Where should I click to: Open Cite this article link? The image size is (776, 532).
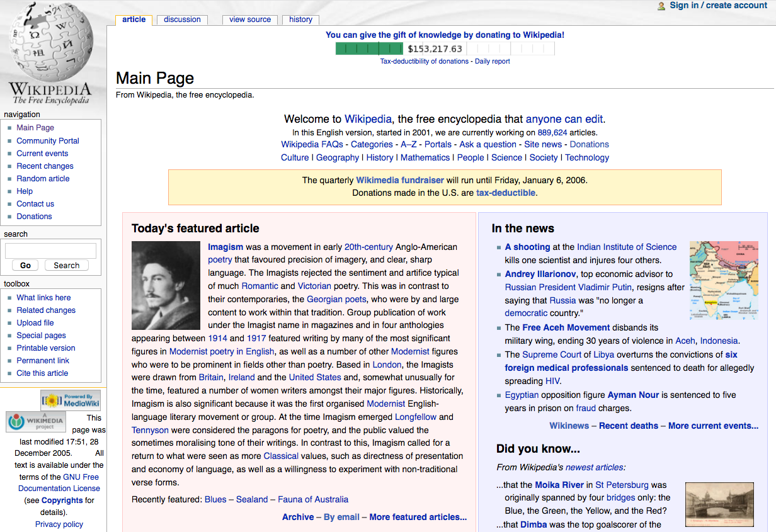click(x=42, y=373)
